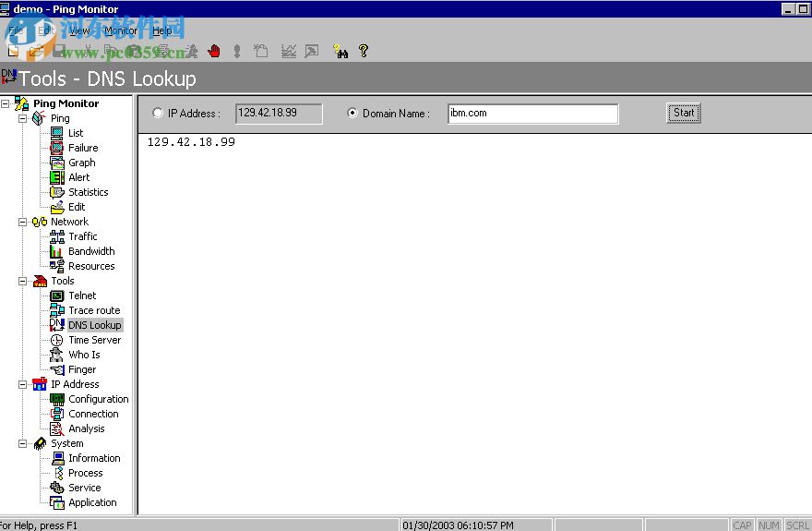The height and width of the screenshot is (531, 812).
Task: Click the picture export toolbar icon
Action: pos(312,51)
